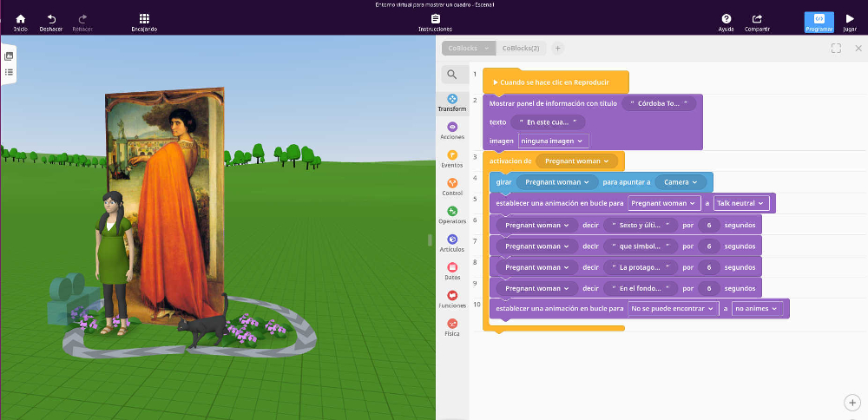The width and height of the screenshot is (868, 420).
Task: Add a new script tab
Action: 558,49
